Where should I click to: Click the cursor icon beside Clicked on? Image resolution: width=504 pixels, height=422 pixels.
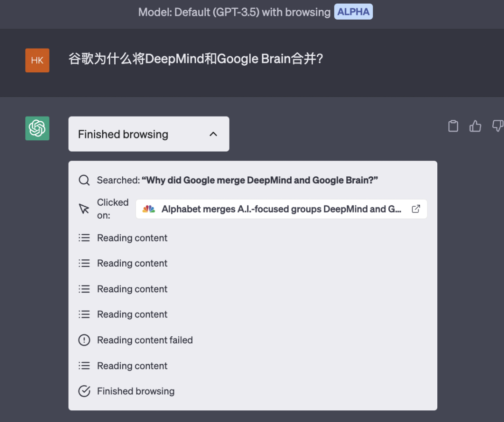tap(84, 209)
